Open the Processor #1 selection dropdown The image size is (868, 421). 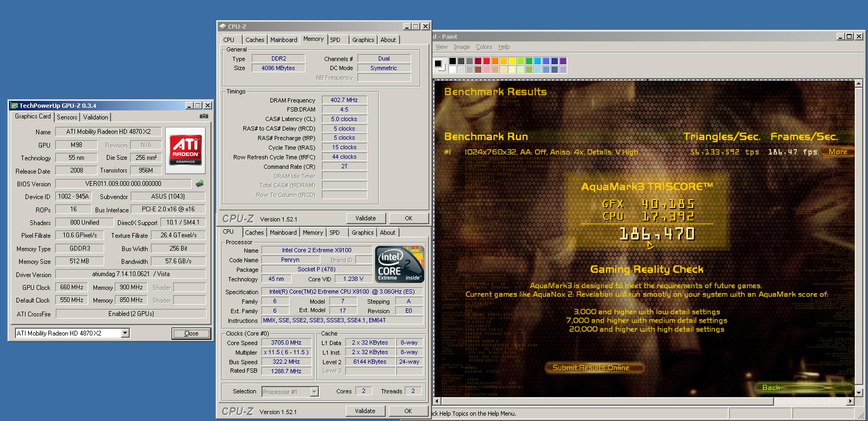tap(314, 392)
